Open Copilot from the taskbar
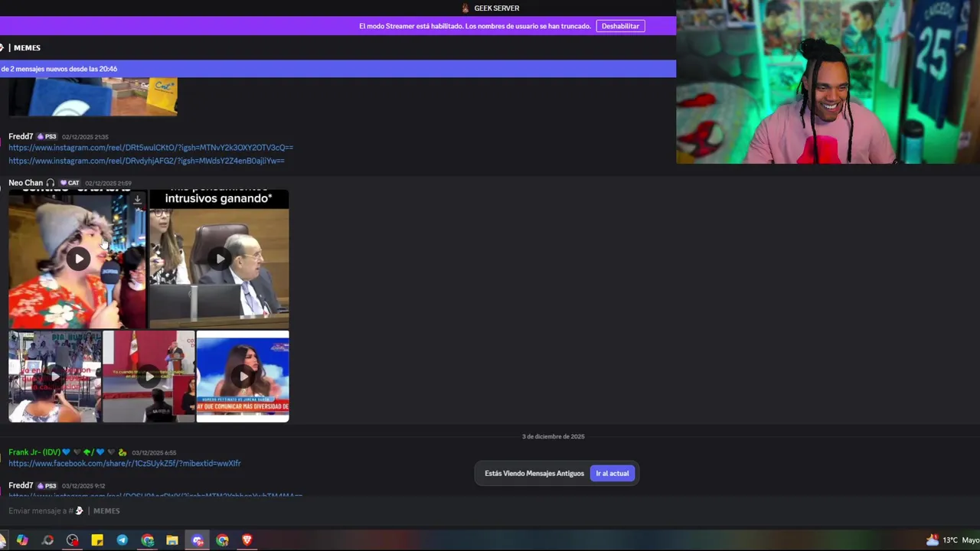Screen dimensions: 980x551 (x=22, y=540)
